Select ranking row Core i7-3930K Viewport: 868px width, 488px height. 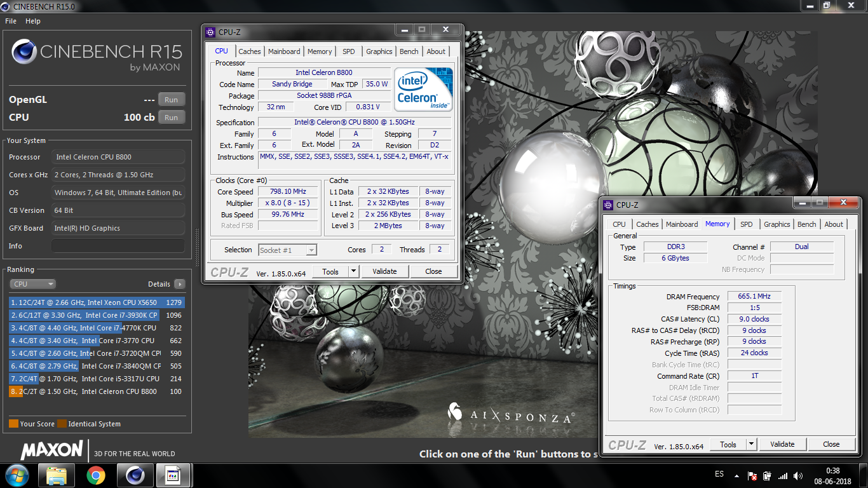coord(97,315)
